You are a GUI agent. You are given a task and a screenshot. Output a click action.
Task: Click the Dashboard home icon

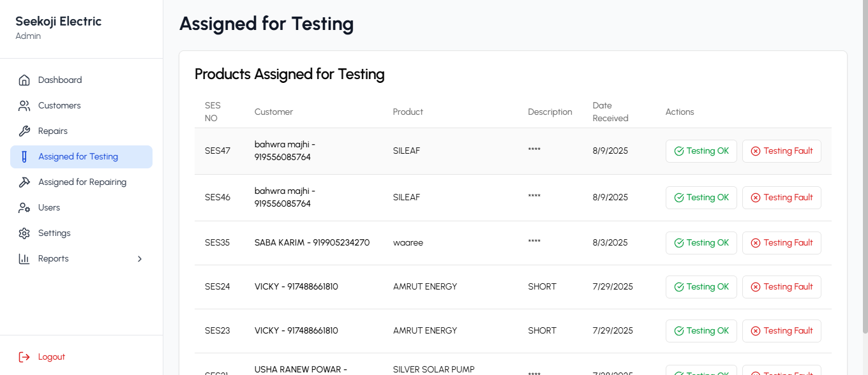[x=24, y=80]
